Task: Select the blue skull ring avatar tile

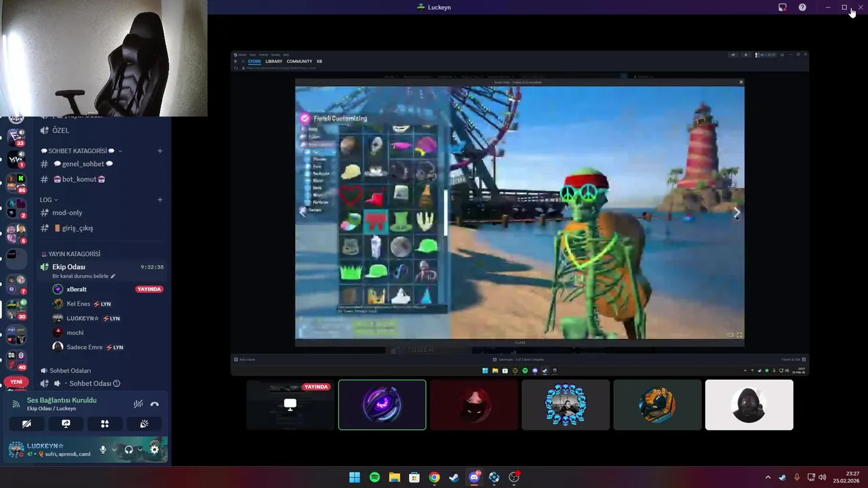Action: click(566, 405)
